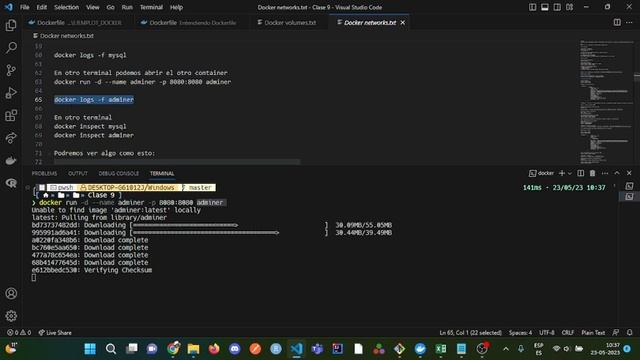Screen dimensions: 640x360
Task: Change language mode Plain Text
Action: point(593,333)
